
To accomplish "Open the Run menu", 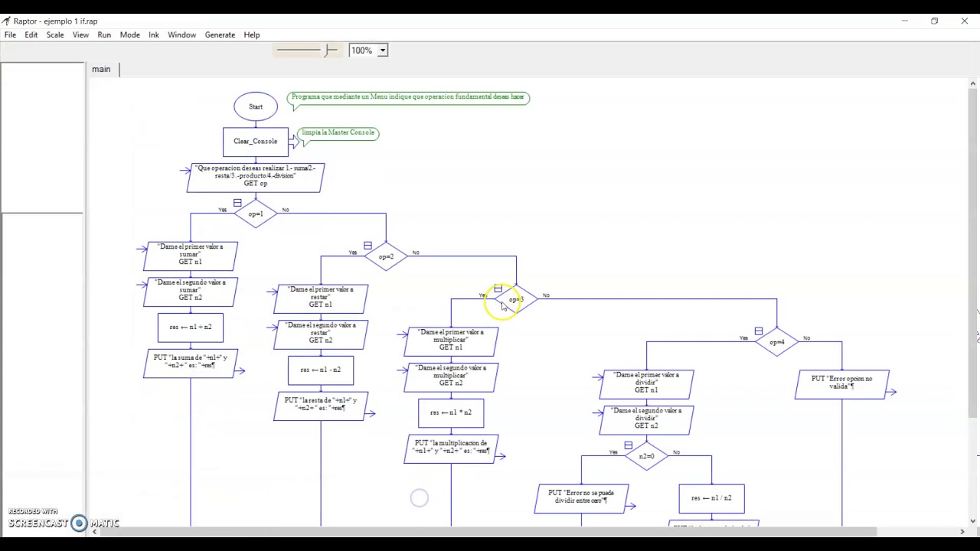I will pos(104,34).
